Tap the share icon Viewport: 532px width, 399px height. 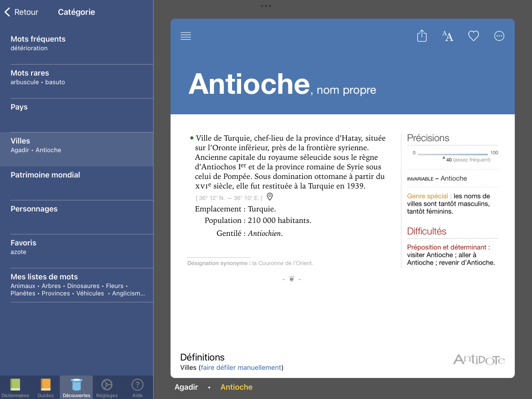[421, 36]
